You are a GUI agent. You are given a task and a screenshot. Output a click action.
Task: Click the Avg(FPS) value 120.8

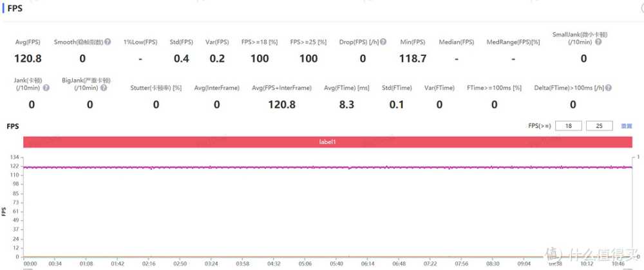[x=28, y=59]
